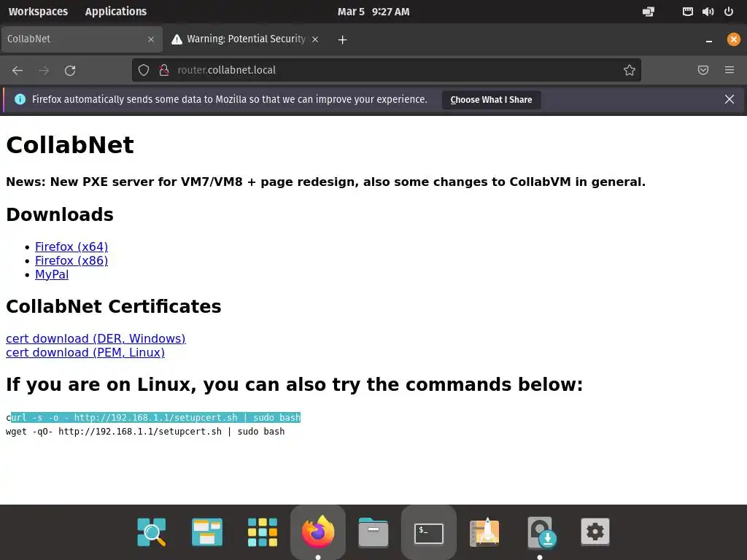747x560 pixels.
Task: Open the workspaces overview dock icon
Action: point(207,532)
